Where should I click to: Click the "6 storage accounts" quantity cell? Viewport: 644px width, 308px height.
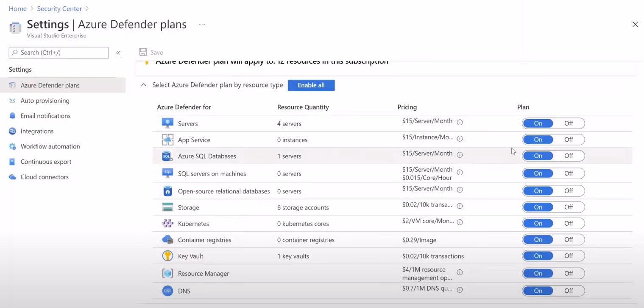coord(303,207)
